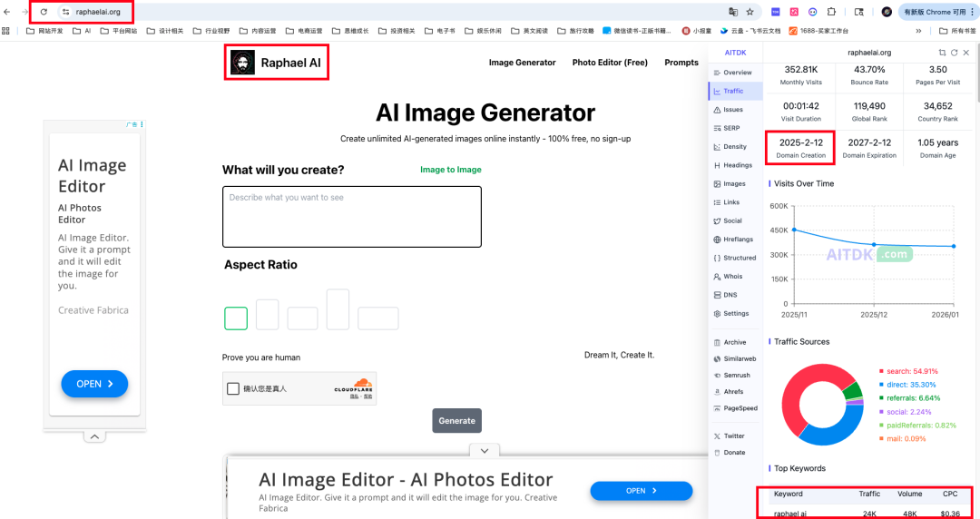Open Density in the AITDK sidebar
The width and height of the screenshot is (980, 519).
(x=736, y=147)
